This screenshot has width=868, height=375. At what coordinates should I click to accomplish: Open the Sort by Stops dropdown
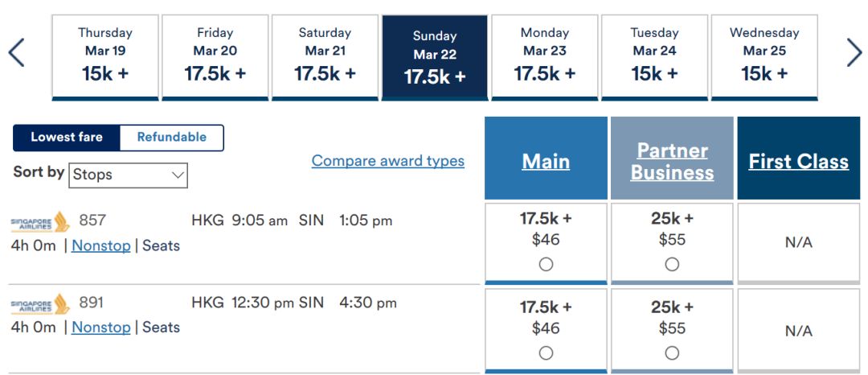pos(128,175)
